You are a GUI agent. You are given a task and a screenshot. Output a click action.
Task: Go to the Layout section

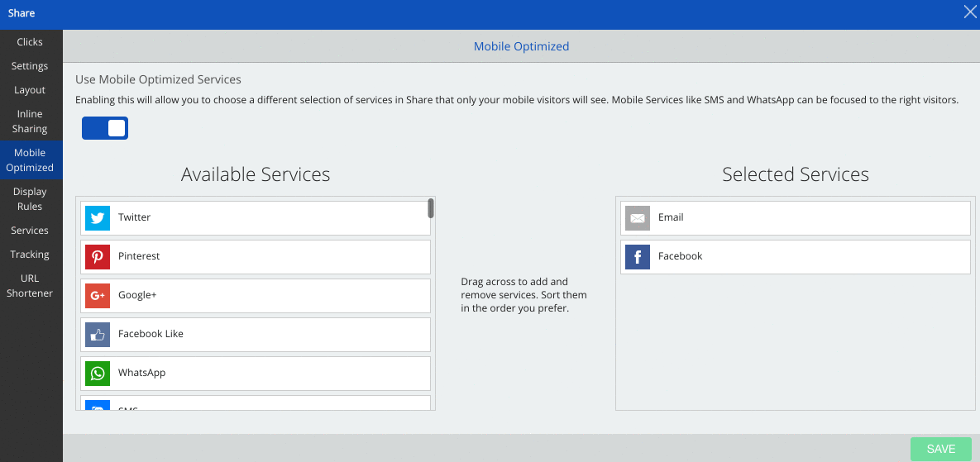point(30,90)
